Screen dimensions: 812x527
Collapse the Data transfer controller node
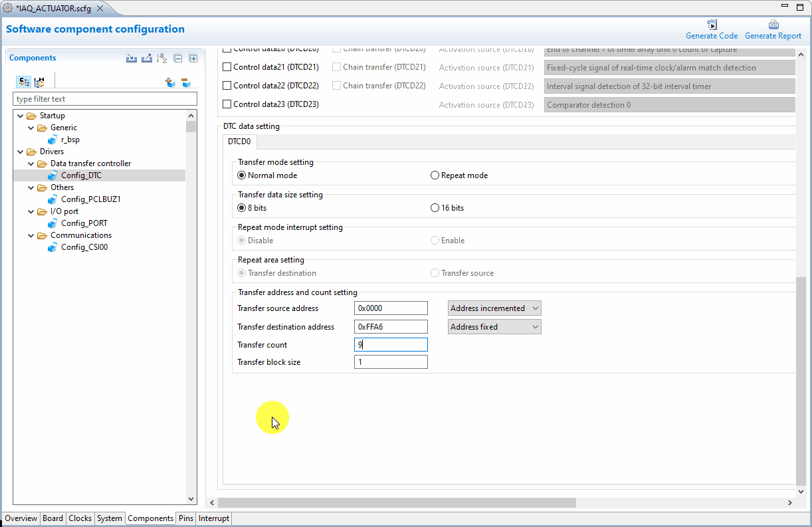tap(31, 163)
